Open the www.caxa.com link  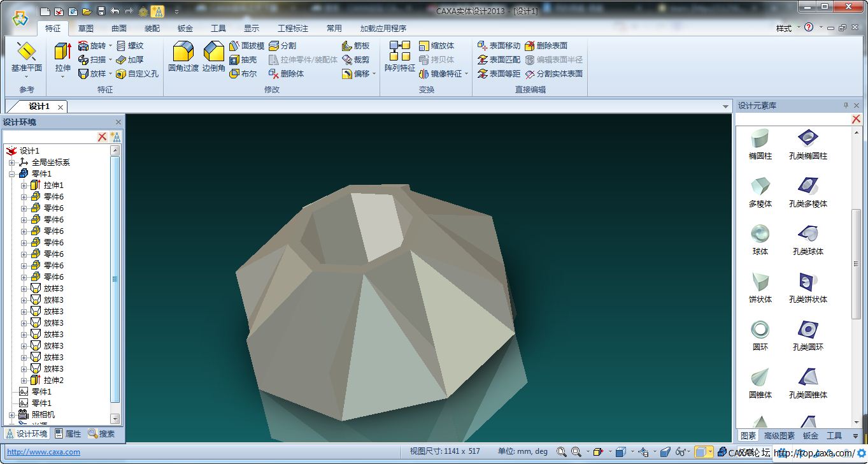click(43, 452)
